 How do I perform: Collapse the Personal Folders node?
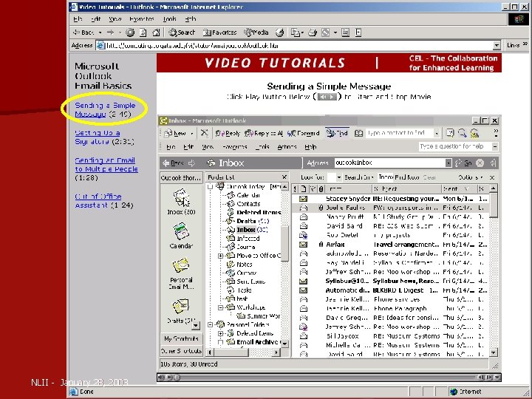(210, 324)
